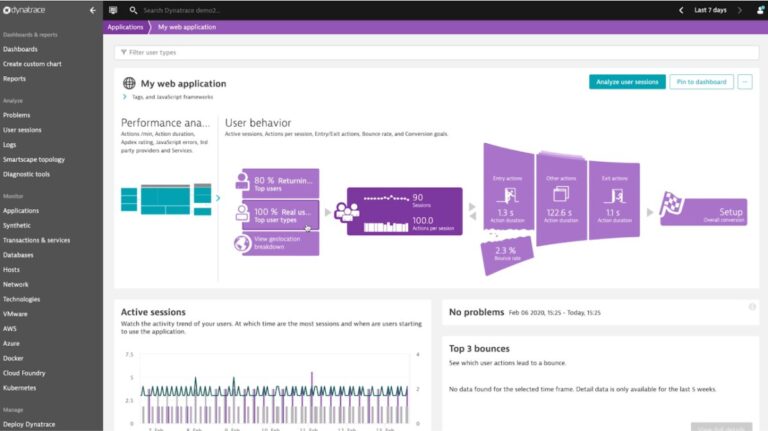768x431 pixels.
Task: Click the Filter user types field
Action: (x=436, y=52)
